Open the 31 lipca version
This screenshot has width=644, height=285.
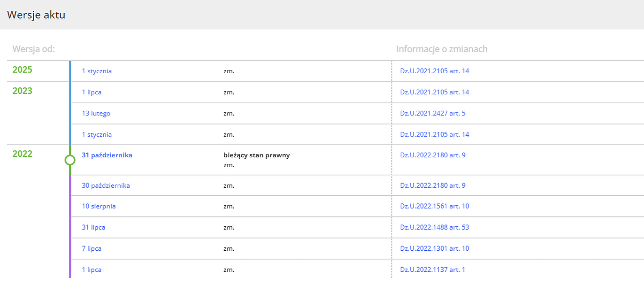(93, 228)
